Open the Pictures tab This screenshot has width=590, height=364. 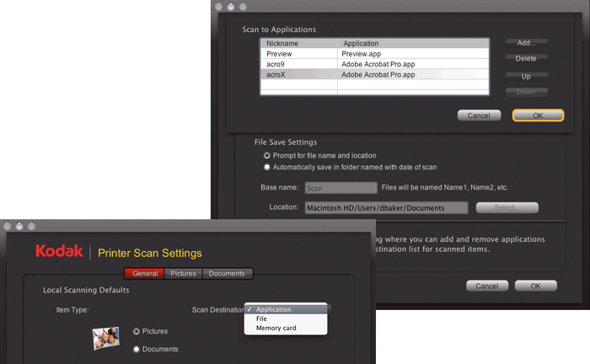184,273
